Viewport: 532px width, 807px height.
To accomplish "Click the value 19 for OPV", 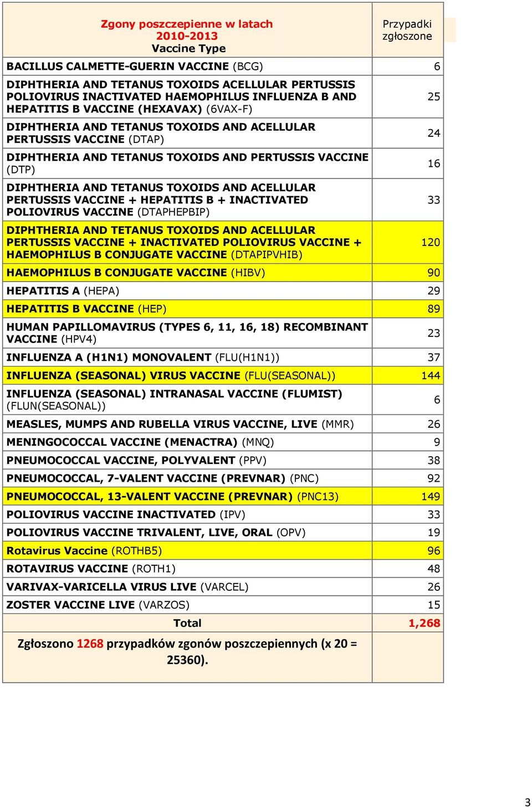I will [x=433, y=533].
